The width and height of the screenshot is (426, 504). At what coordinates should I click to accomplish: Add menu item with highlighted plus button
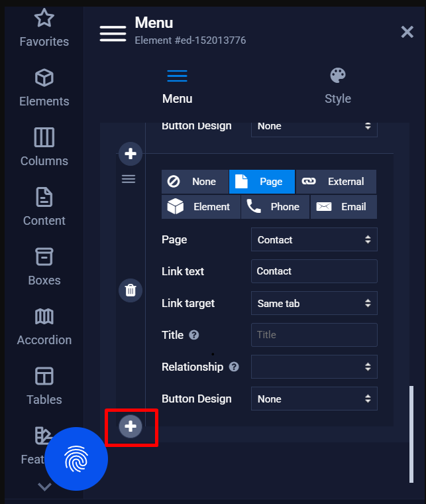pos(131,426)
